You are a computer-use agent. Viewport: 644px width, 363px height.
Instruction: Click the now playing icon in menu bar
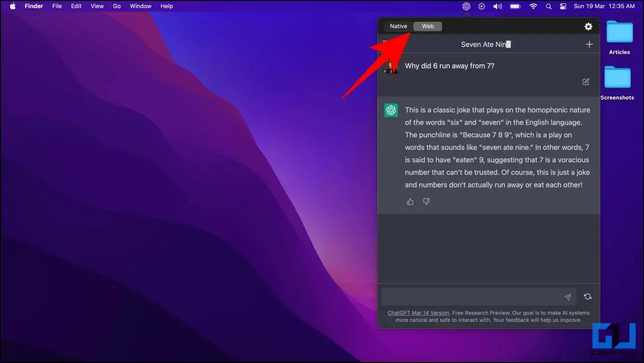[x=481, y=6]
